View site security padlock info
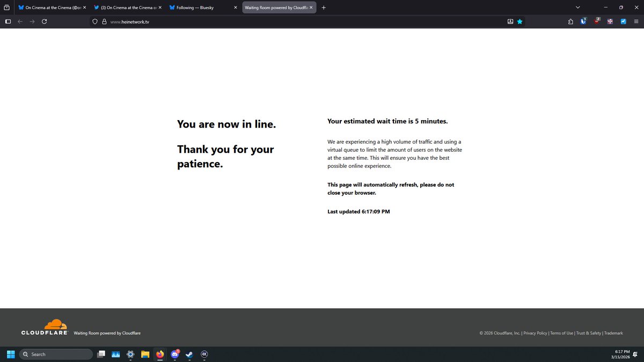 [104, 22]
